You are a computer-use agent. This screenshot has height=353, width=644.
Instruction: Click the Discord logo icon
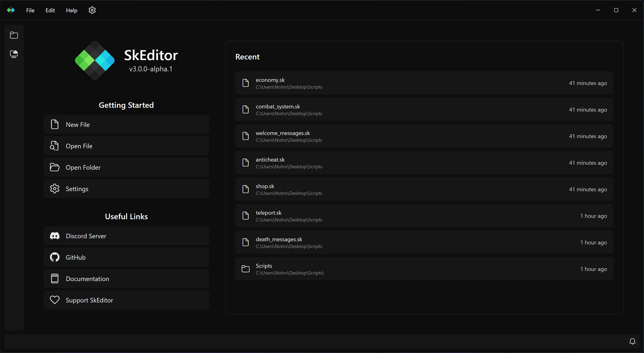tap(55, 236)
